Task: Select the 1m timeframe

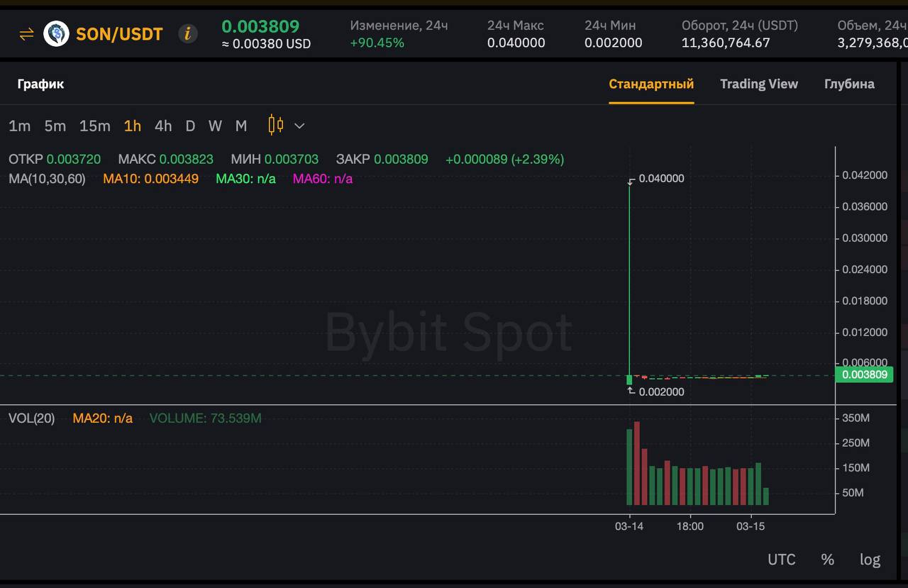Action: (20, 126)
